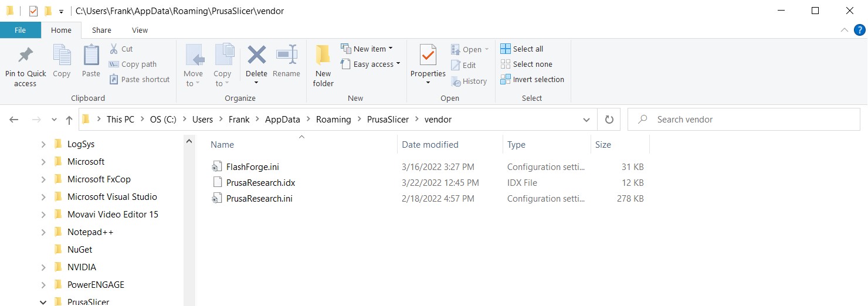
Task: Sort by Type column header
Action: (547, 144)
